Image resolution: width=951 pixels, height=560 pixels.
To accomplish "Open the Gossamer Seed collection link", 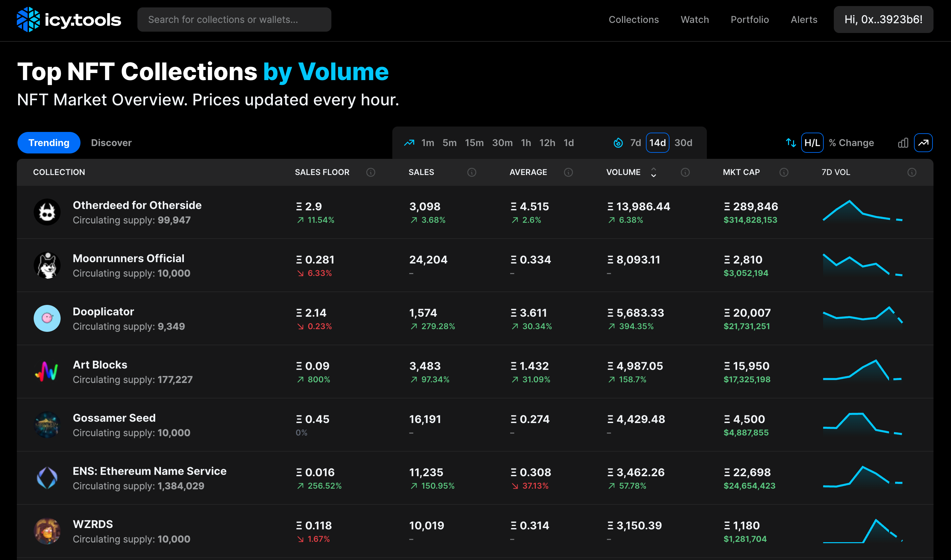I will [114, 418].
